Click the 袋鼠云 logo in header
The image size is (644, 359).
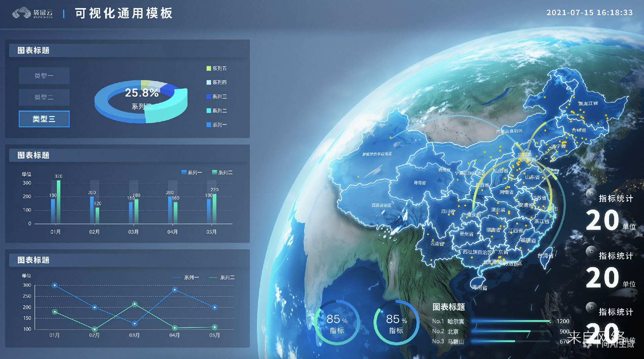33,13
